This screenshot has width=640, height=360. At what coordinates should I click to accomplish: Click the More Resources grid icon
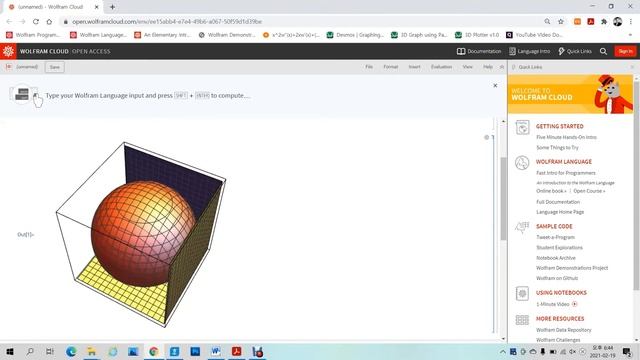click(x=522, y=320)
